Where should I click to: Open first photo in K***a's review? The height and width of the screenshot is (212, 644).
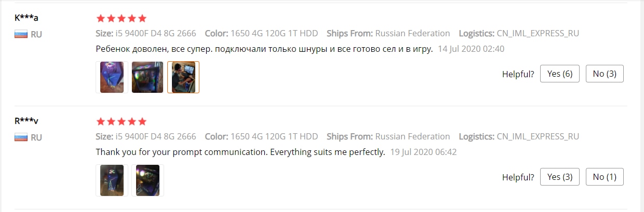(x=112, y=77)
